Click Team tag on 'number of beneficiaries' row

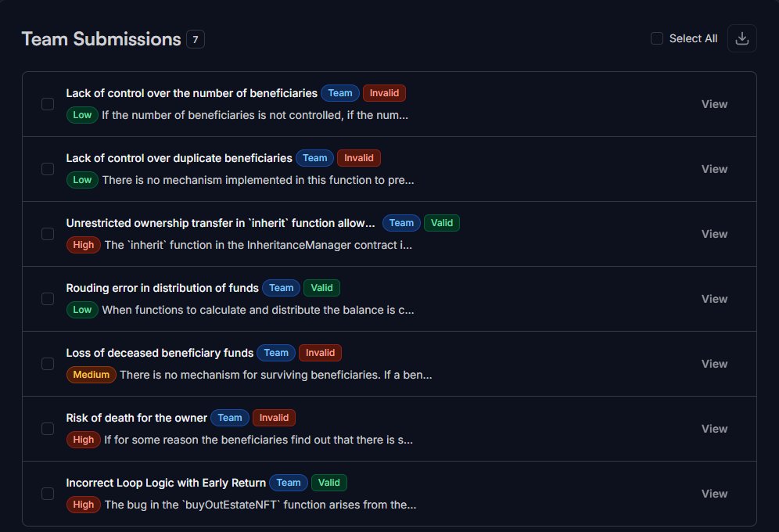[339, 93]
